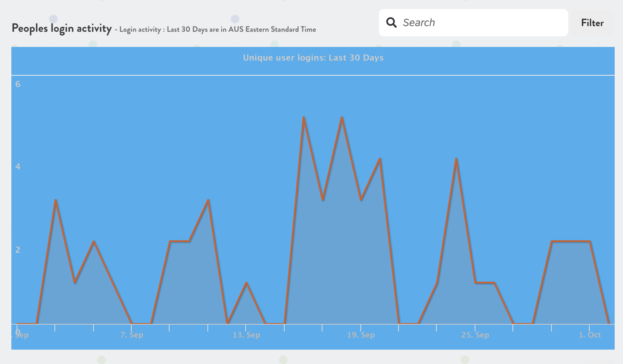Click the 'Unique user logins: Last 30 Days' chart title
The image size is (623, 364).
(x=313, y=58)
